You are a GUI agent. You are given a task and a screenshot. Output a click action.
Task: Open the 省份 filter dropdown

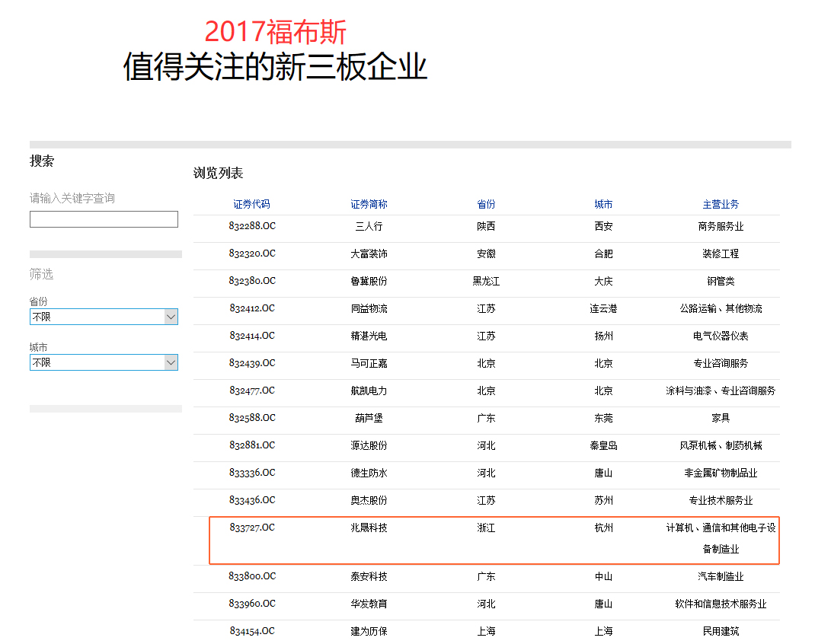[x=104, y=317]
